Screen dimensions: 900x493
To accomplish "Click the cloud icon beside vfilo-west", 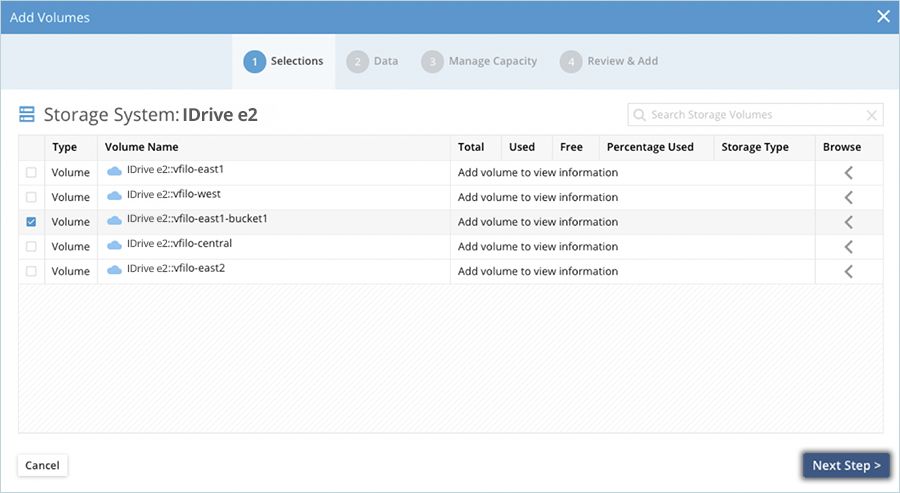I will pyautogui.click(x=114, y=196).
